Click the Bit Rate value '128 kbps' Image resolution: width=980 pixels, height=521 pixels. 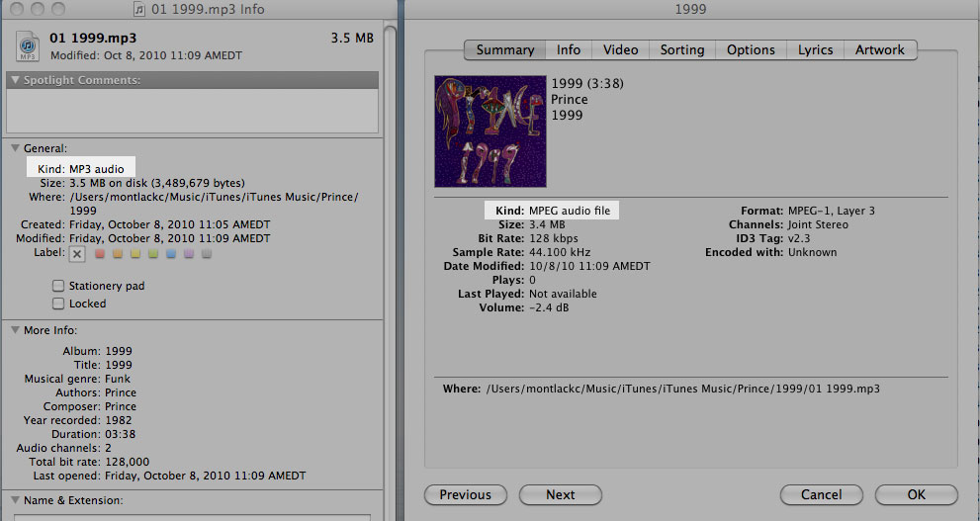[x=553, y=238]
